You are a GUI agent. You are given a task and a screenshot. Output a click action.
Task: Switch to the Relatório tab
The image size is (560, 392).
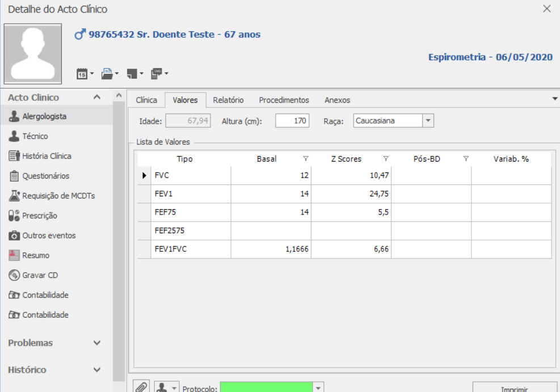228,100
